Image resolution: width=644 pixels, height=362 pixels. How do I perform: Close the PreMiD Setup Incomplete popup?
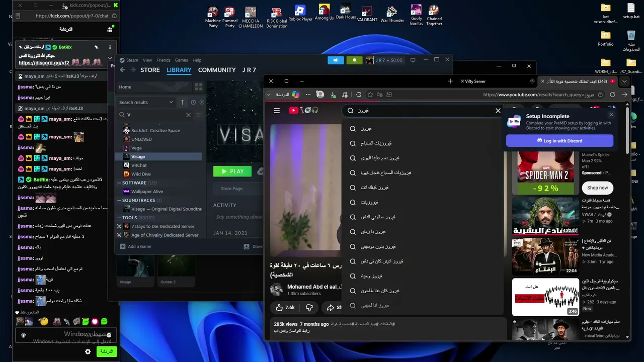pyautogui.click(x=611, y=115)
